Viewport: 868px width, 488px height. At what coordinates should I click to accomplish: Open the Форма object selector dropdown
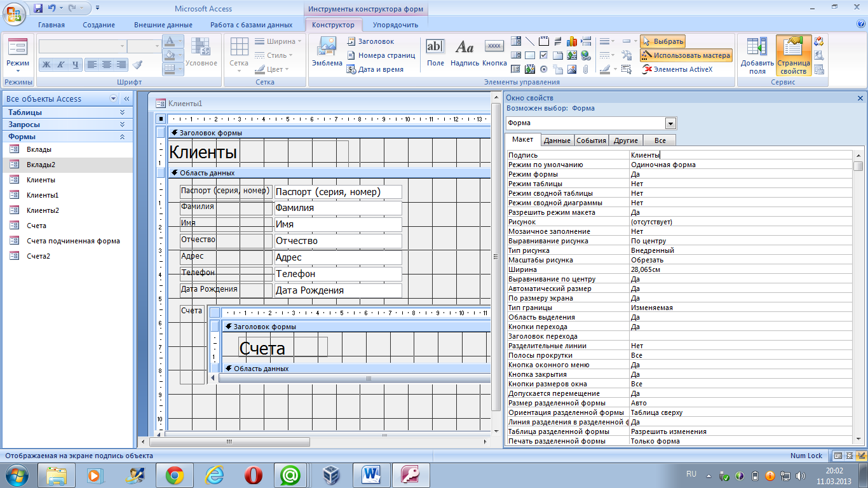pos(670,123)
